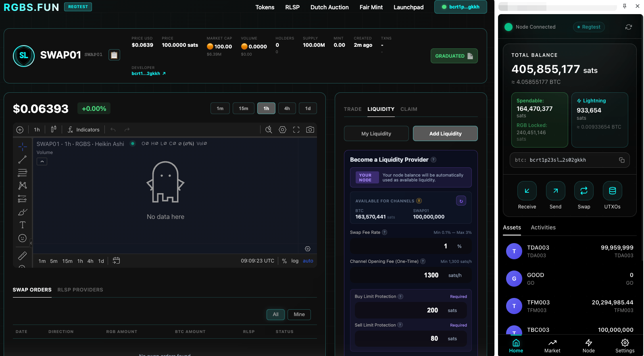Toggle chart fullscreen mode

point(296,129)
